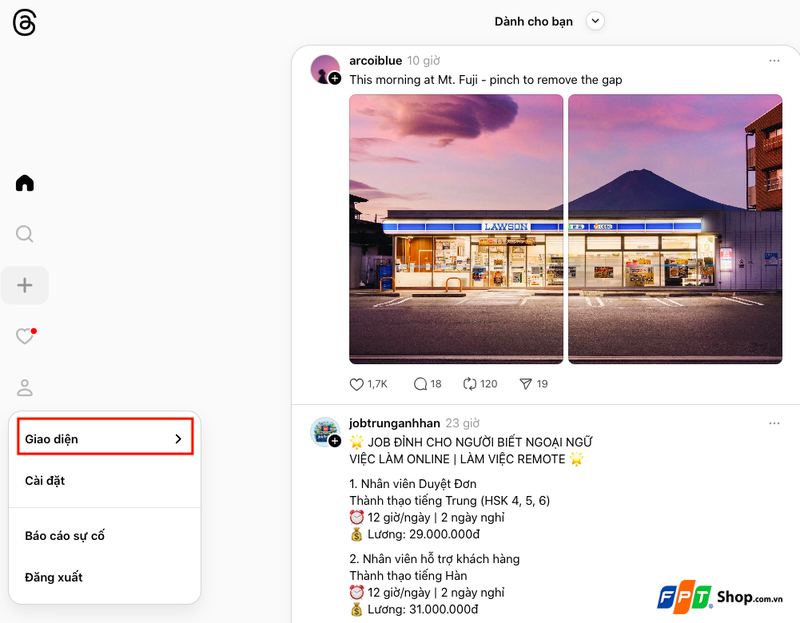Click 'Lương: 31.000.000đ' text
800x623 pixels.
pos(423,609)
